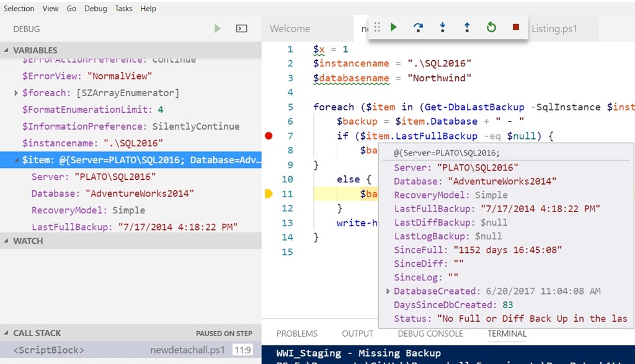Click the Step Out arrow icon
Screen dimensions: 635x364
[x=467, y=27]
